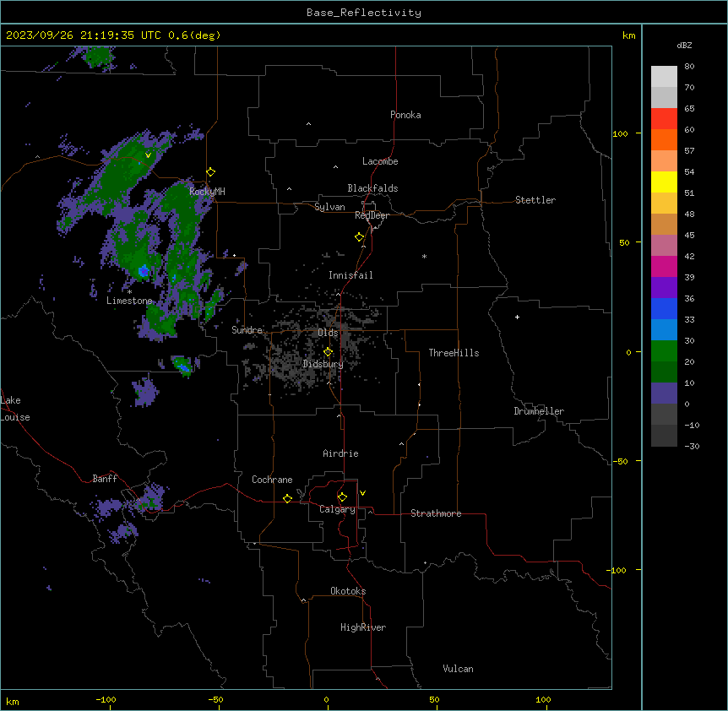Click the white asterisk above Limestone
This screenshot has width=728, height=711.
point(129,291)
